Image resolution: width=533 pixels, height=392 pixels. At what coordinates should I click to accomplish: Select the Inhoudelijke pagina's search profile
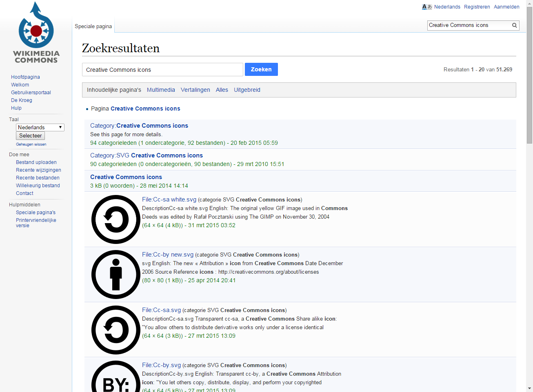tap(114, 90)
